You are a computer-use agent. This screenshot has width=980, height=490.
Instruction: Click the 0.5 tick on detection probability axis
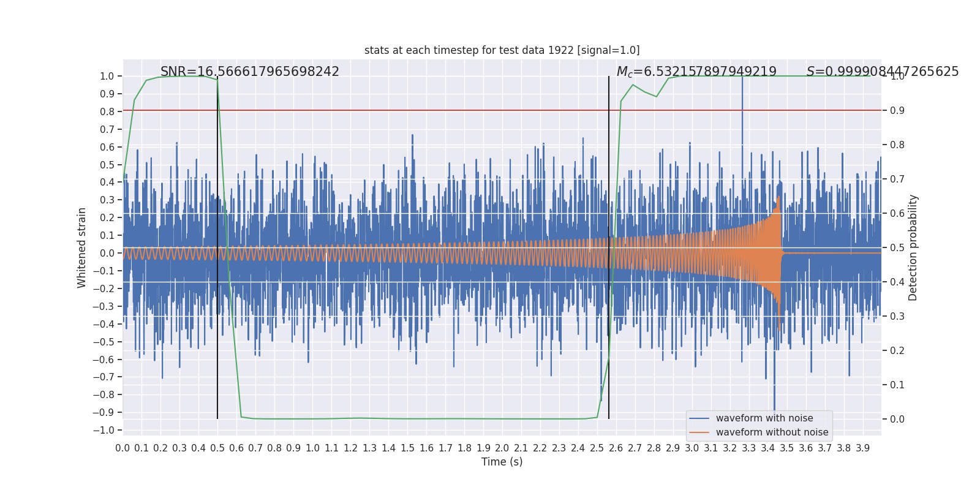click(x=897, y=248)
